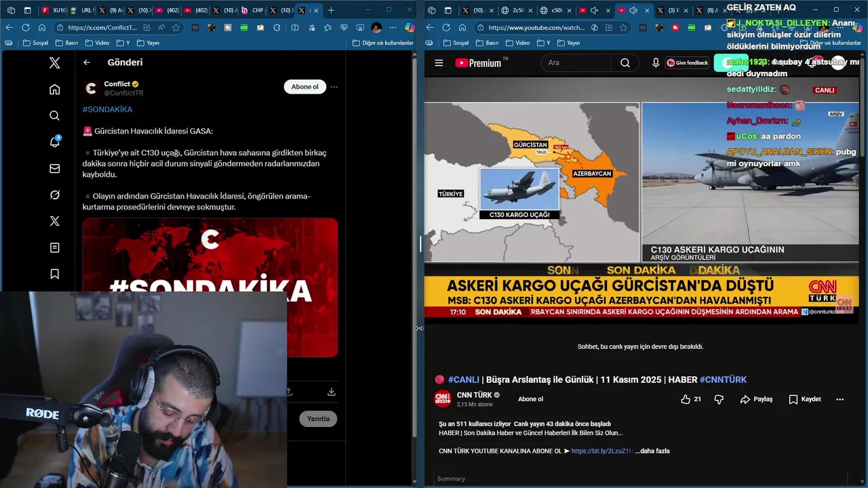Open the #CNNTÜRK hashtag in video title
This screenshot has height=488, width=868.
[723, 380]
